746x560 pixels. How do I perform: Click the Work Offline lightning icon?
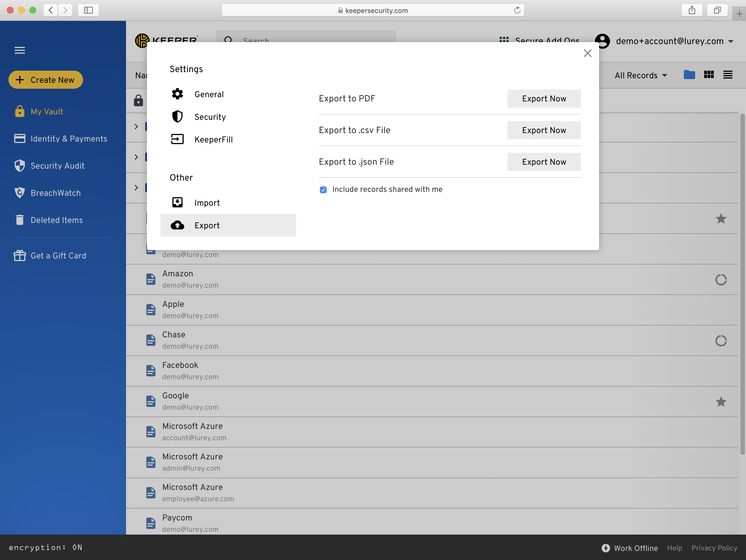(x=606, y=548)
